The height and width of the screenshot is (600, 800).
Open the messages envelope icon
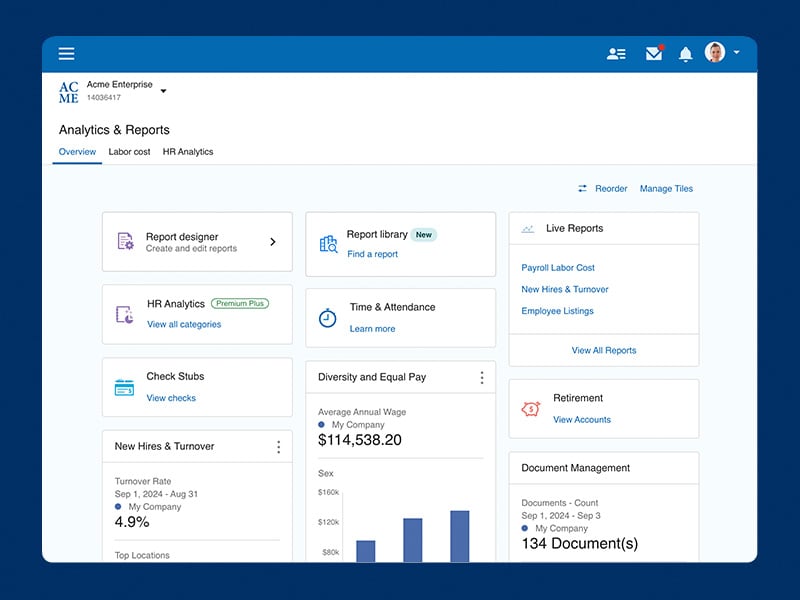653,54
